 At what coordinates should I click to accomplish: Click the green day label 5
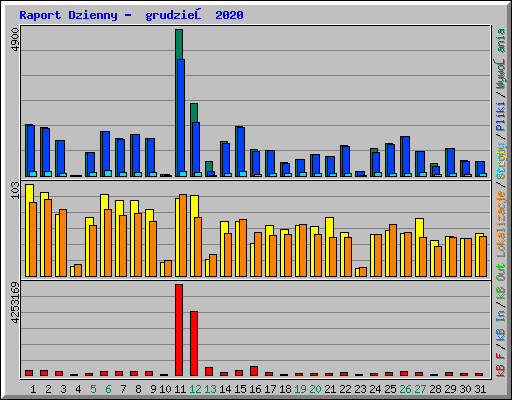pos(93,389)
